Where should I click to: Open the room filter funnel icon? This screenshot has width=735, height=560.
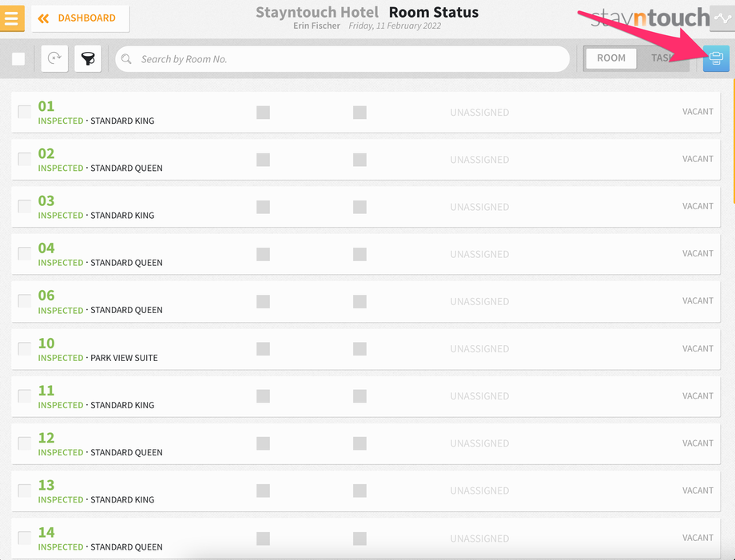pyautogui.click(x=88, y=58)
